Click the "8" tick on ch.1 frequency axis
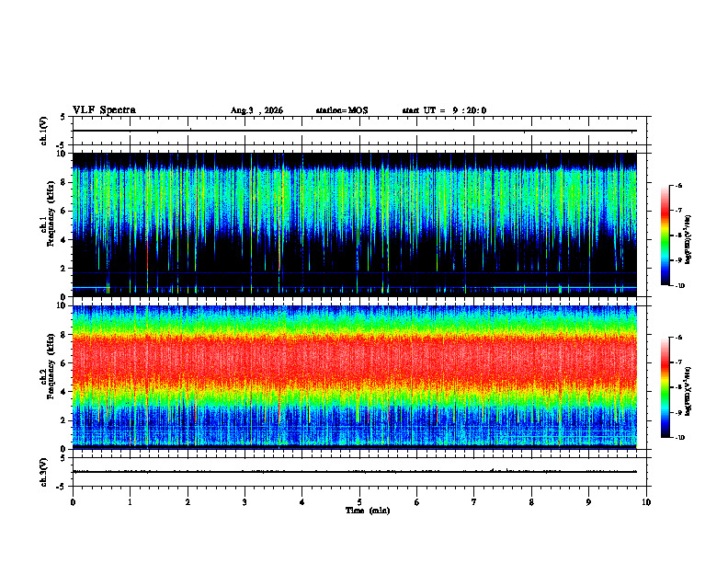Viewport: 728px width, 563px height. (64, 182)
